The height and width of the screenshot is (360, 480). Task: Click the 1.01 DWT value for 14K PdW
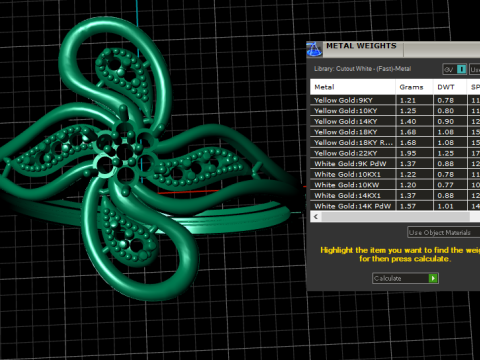(445, 206)
